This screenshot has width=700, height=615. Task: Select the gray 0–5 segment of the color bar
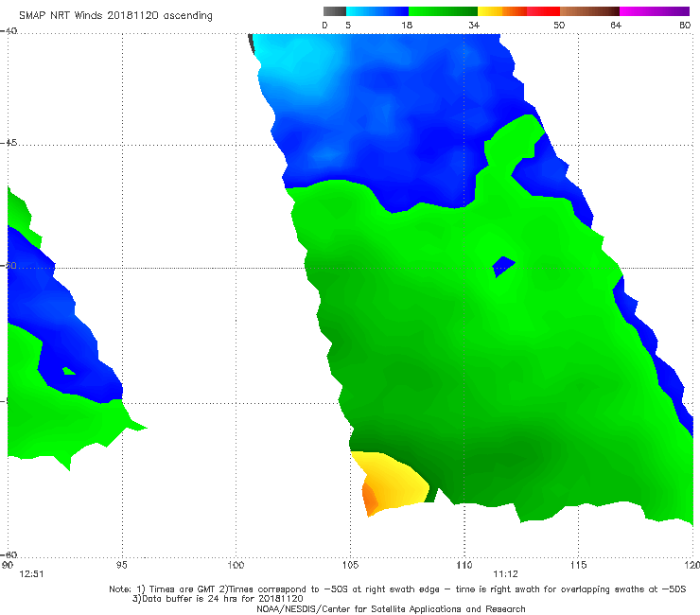tap(335, 11)
